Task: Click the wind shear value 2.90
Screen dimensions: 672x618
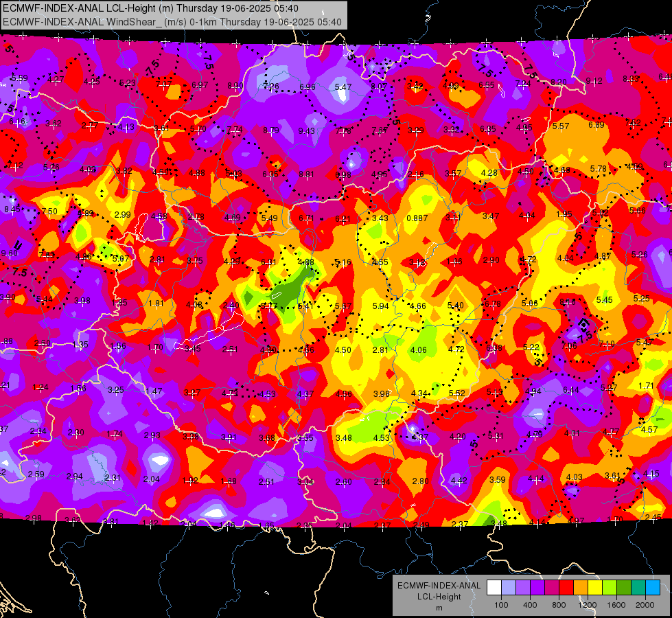Action: pos(491,260)
